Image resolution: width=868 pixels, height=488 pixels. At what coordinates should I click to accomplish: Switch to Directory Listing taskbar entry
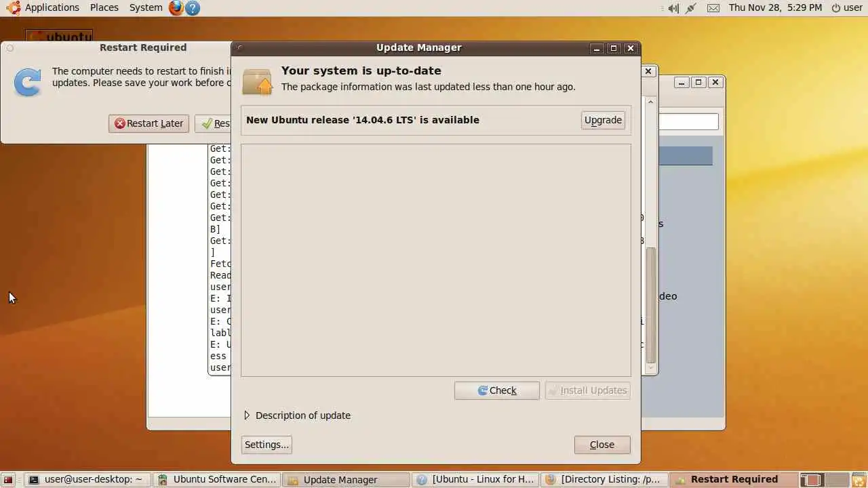pos(604,480)
